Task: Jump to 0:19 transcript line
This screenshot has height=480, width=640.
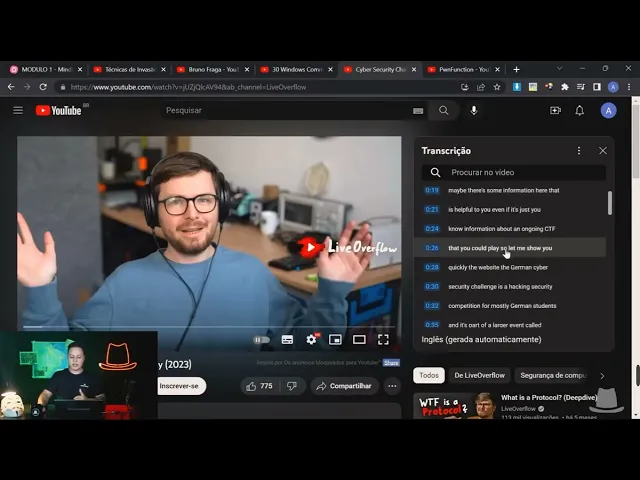Action: (x=510, y=190)
